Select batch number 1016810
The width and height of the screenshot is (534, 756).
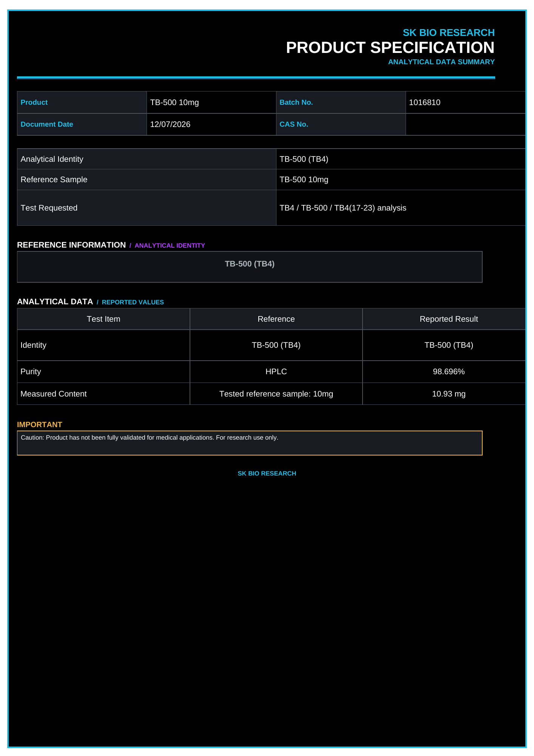click(424, 102)
